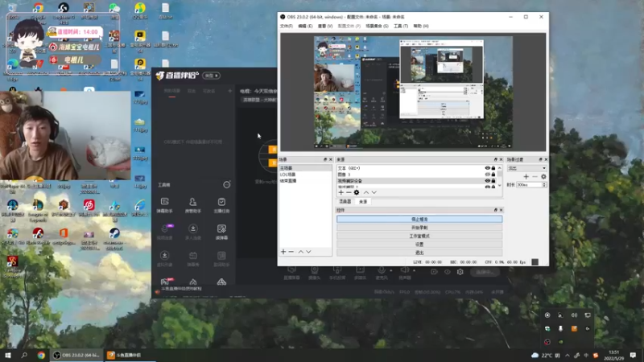Lock the 图像 3 source
This screenshot has width=644, height=362.
493,175
